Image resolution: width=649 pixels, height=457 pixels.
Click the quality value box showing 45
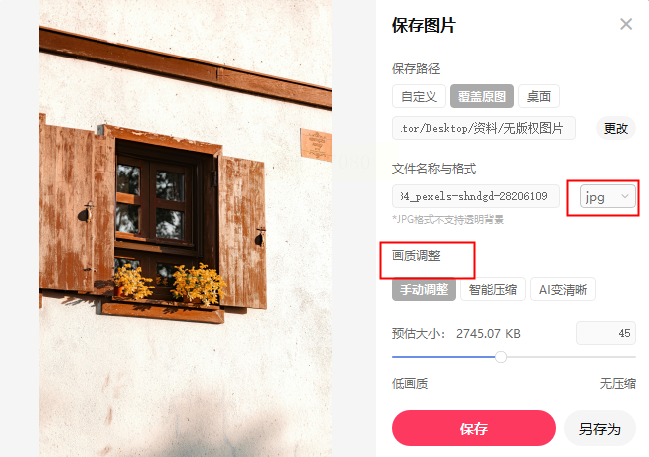606,333
